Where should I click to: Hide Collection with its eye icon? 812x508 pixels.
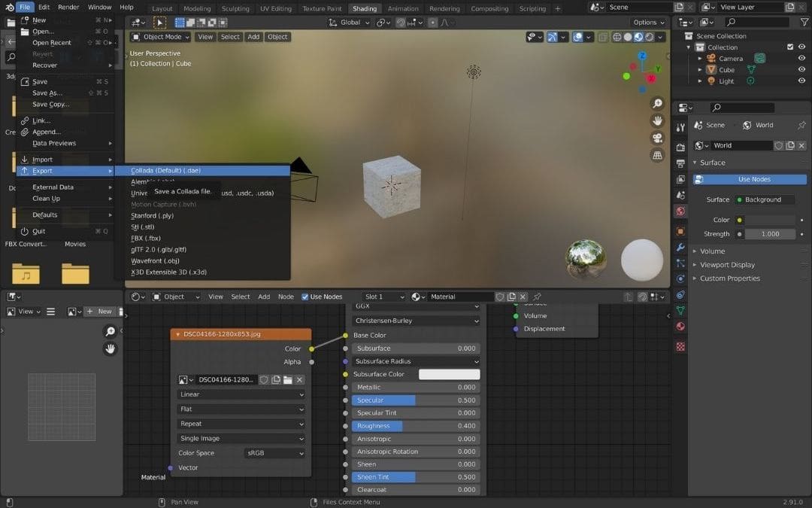tap(801, 47)
